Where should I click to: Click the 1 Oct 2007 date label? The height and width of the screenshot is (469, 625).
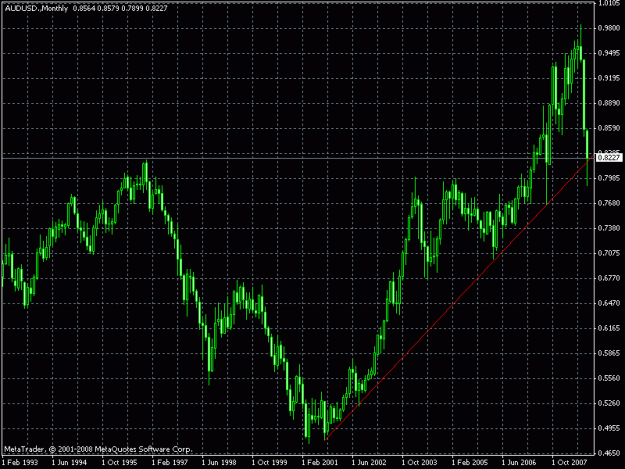coord(570,463)
